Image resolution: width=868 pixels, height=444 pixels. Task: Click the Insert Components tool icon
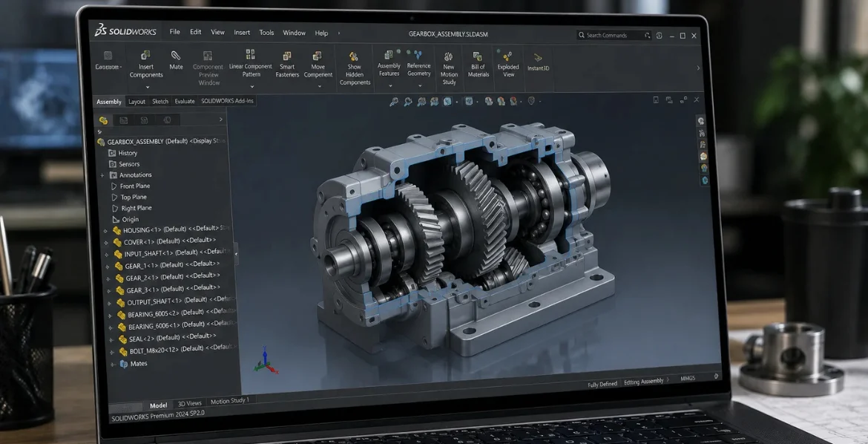[x=145, y=55]
